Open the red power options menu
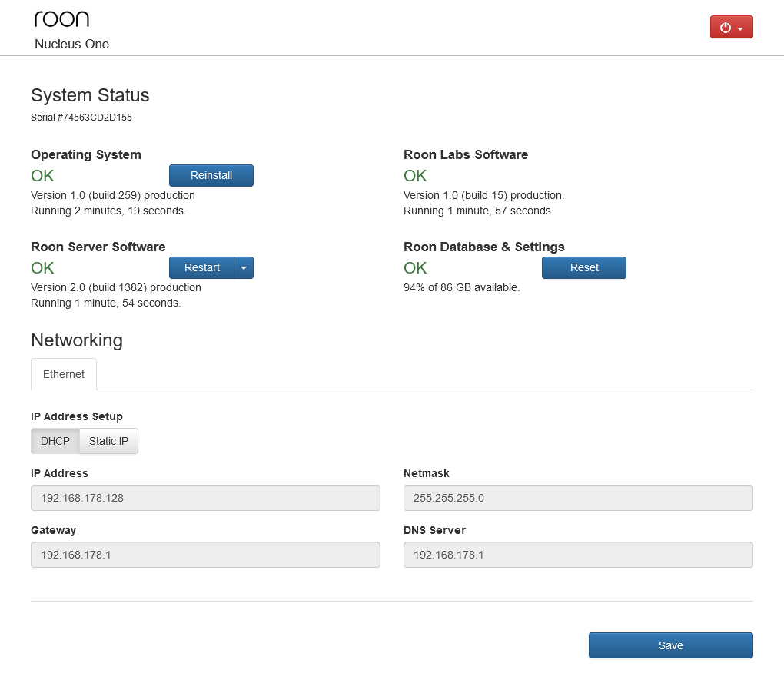 pos(731,27)
